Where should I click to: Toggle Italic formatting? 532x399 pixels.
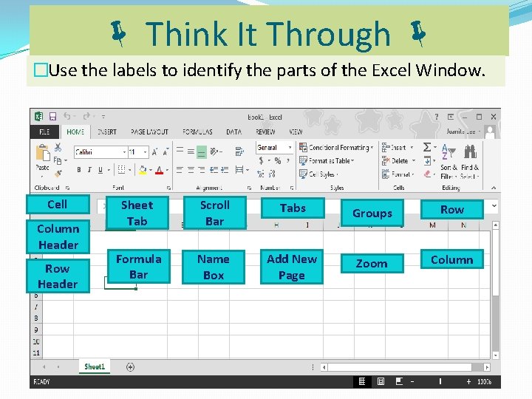point(89,170)
